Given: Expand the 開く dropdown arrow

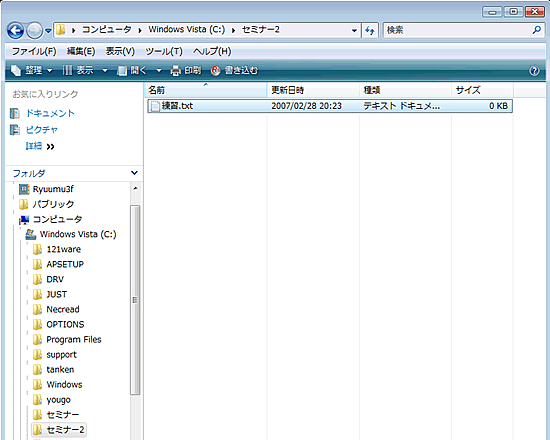Looking at the screenshot, I should click(159, 71).
